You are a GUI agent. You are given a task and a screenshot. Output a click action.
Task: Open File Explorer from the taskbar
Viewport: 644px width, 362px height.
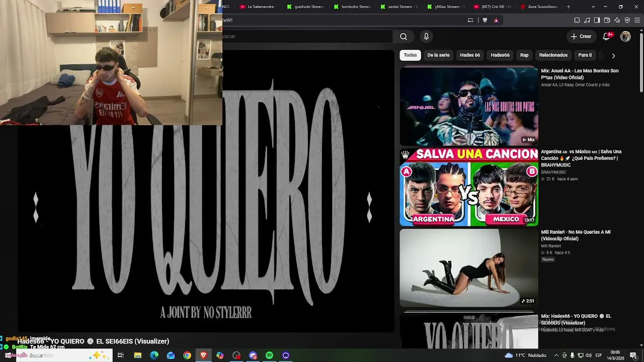click(137, 355)
